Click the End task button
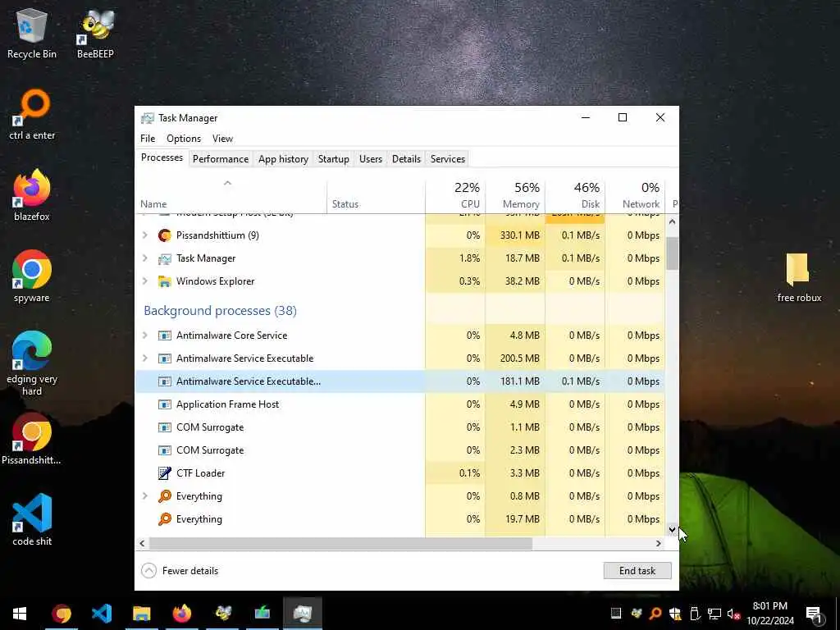This screenshot has width=840, height=630. click(637, 571)
